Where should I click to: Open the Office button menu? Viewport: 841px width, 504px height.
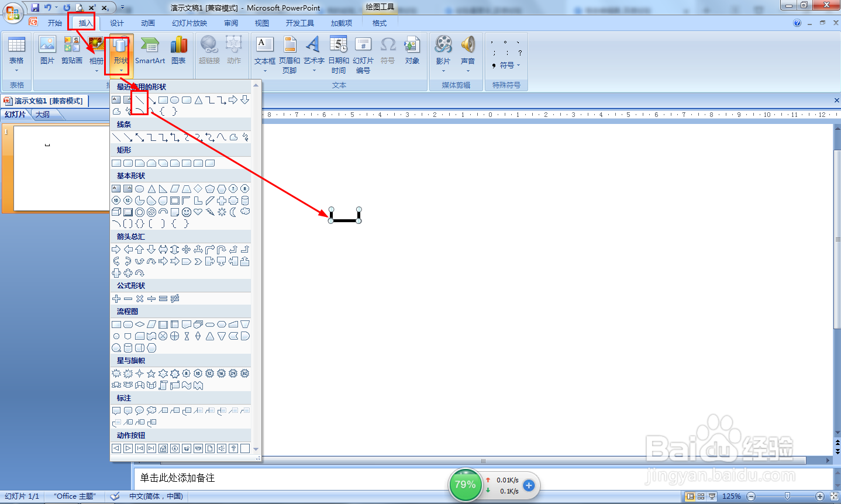pyautogui.click(x=12, y=12)
